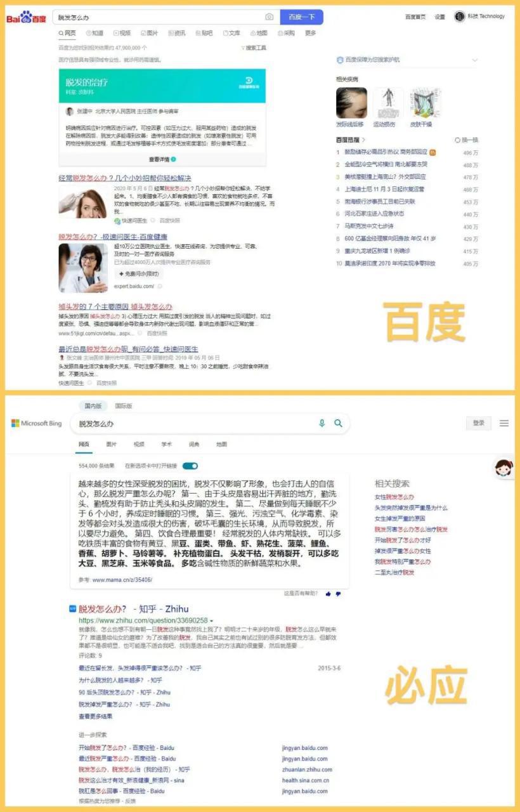Open reference www.mama.cn/z/35406/
Image resolution: width=520 pixels, height=812 pixels.
click(122, 580)
